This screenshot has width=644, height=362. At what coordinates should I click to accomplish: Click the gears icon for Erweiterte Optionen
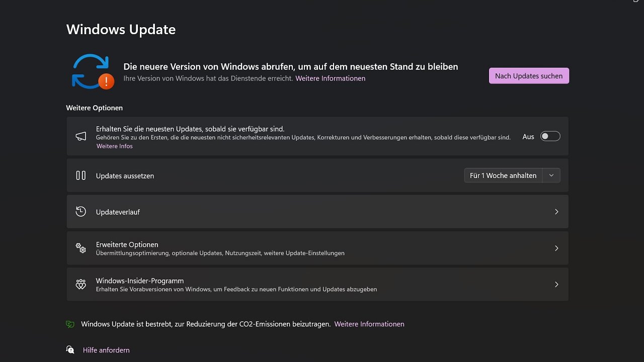80,248
